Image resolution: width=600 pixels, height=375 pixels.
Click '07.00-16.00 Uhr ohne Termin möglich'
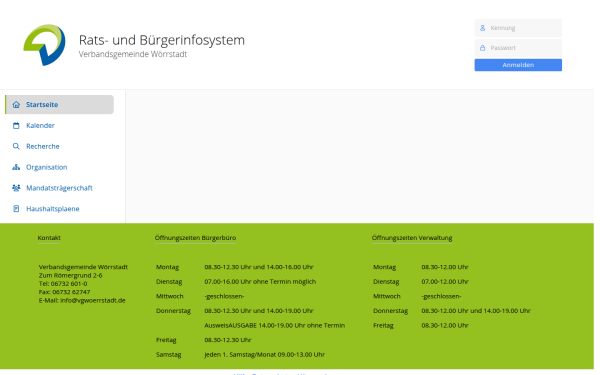coord(260,282)
